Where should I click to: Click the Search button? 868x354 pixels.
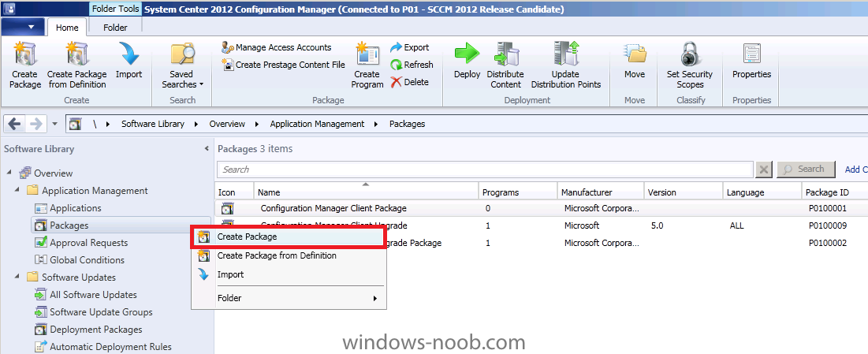(807, 169)
